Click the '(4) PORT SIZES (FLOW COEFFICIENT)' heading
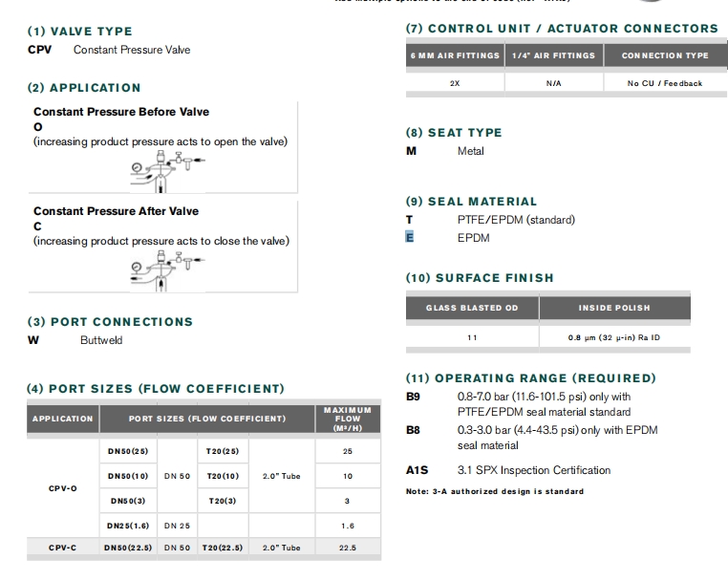728x581 pixels. (156, 389)
